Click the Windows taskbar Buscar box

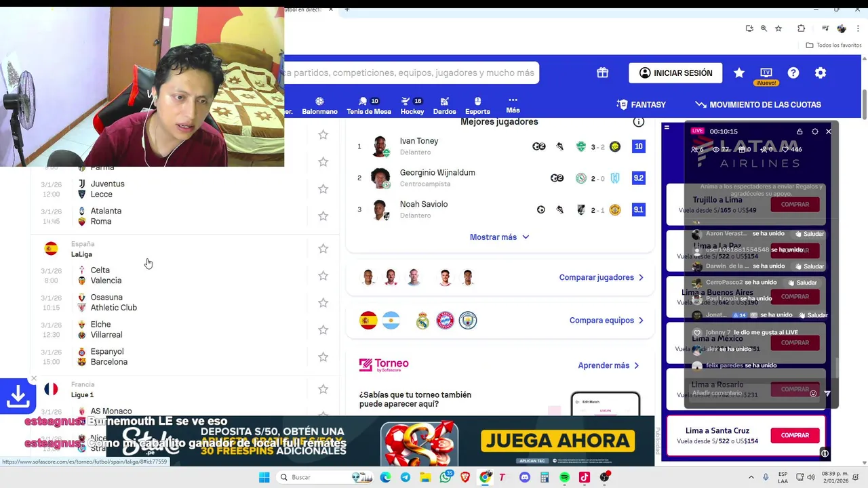[325, 477]
